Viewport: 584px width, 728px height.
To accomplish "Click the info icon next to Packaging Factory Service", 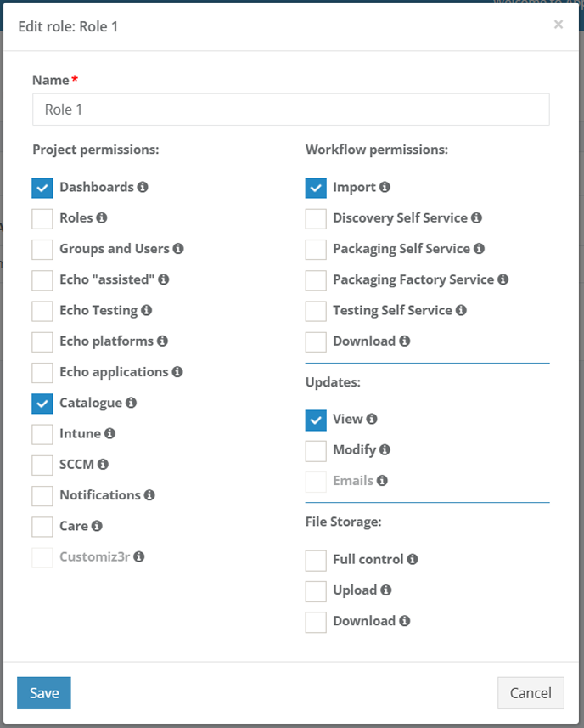I will pos(503,279).
